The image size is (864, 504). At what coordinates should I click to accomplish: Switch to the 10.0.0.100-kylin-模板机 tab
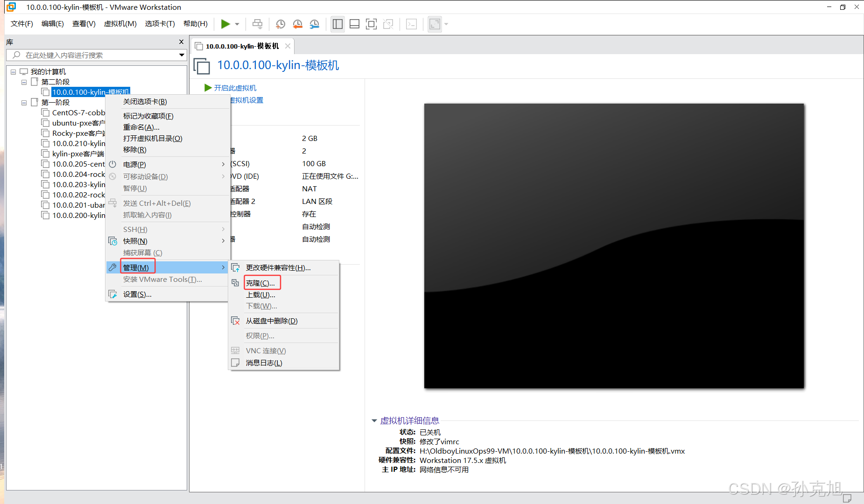tap(242, 46)
